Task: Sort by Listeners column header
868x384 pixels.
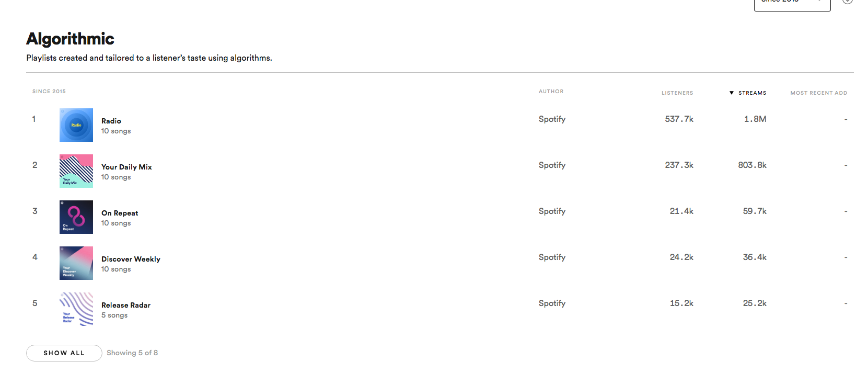Action: click(677, 93)
